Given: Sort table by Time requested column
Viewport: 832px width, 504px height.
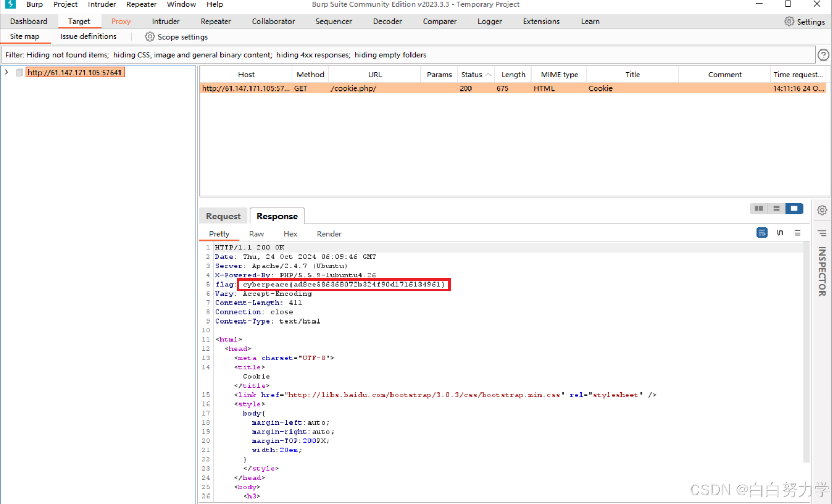Looking at the screenshot, I should click(x=798, y=75).
